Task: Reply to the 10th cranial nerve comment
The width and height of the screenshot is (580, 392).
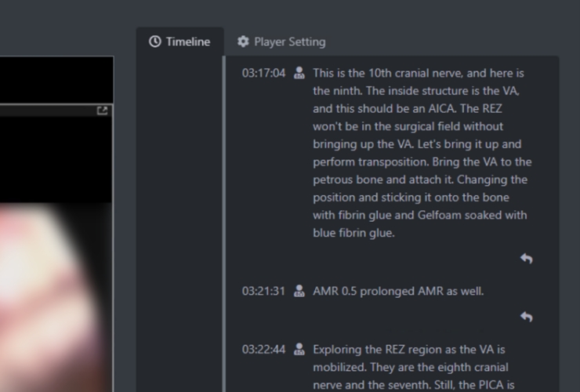Action: (x=526, y=258)
